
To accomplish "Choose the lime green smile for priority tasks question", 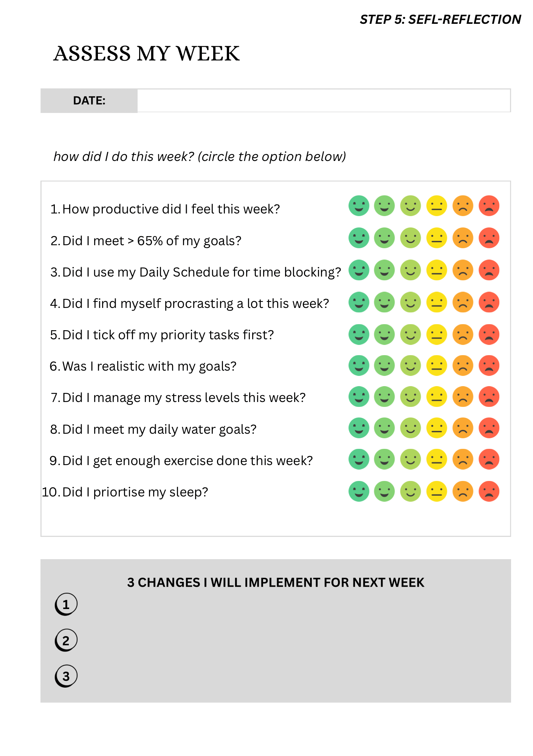I will [411, 335].
